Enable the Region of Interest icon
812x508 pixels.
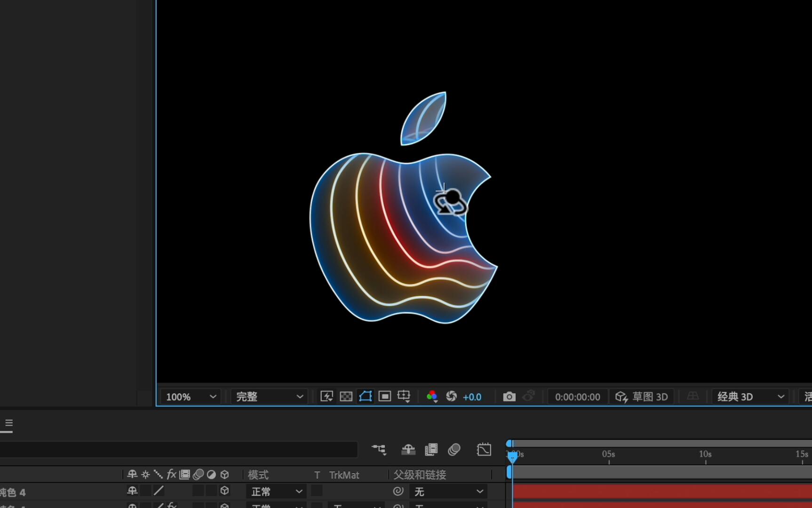[385, 397]
